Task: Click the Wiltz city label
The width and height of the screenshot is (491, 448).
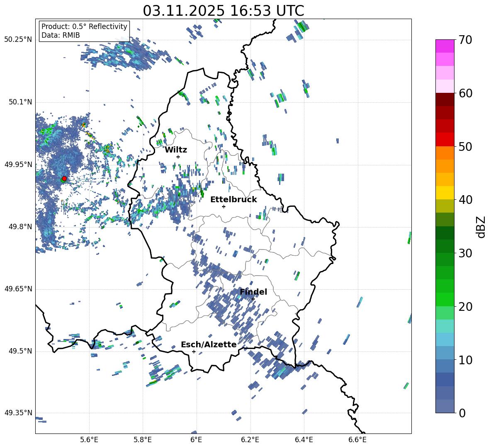Action: [176, 150]
